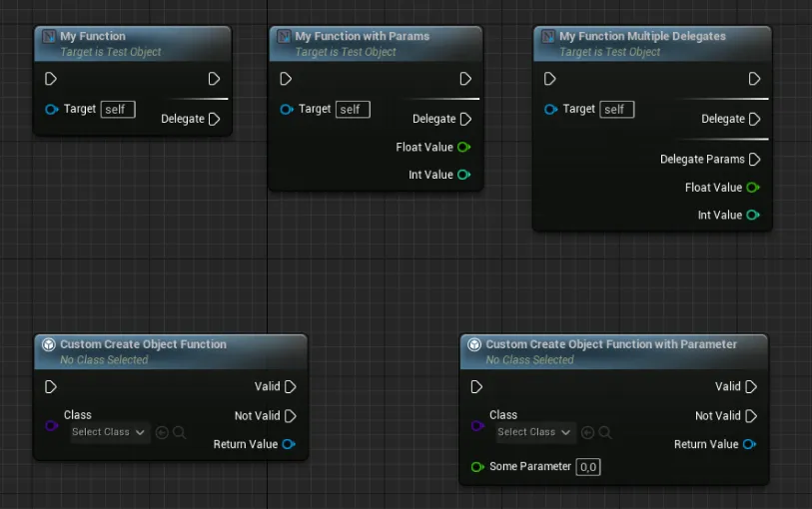Image resolution: width=812 pixels, height=509 pixels.
Task: Open Select Class dropdown on Function with Parameter node
Action: tap(536, 432)
